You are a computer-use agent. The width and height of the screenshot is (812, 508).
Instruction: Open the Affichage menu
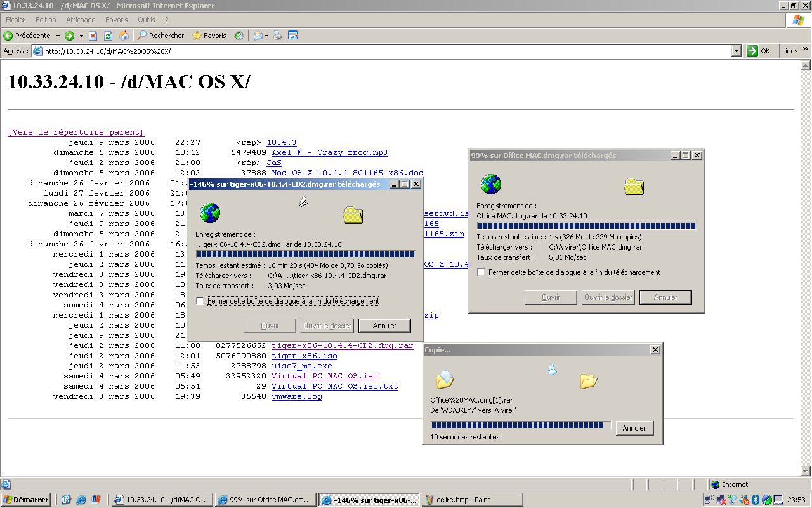81,20
